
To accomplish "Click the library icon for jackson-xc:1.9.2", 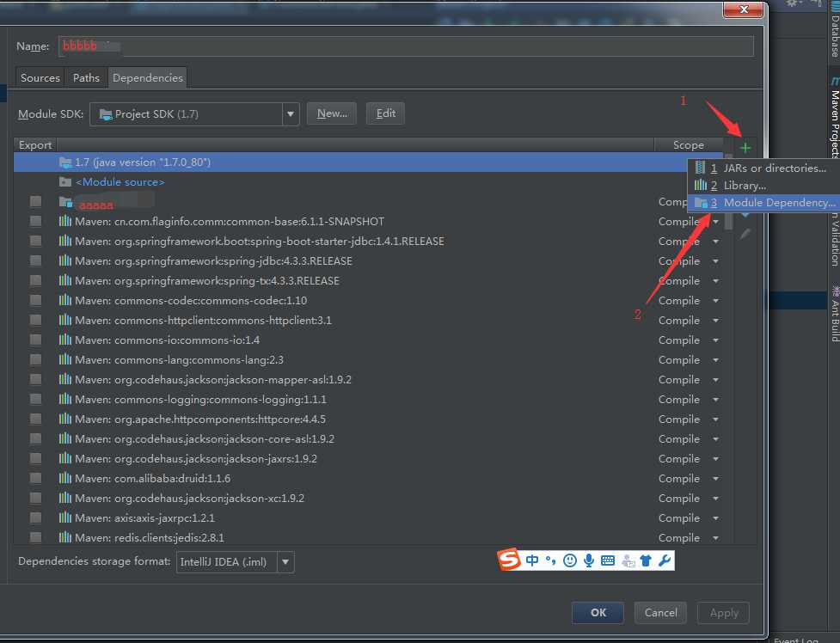I will (x=65, y=498).
